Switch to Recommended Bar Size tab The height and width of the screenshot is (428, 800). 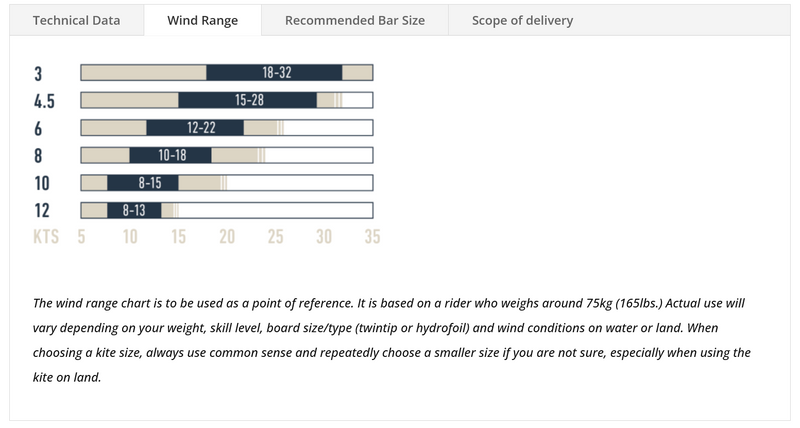click(x=354, y=20)
